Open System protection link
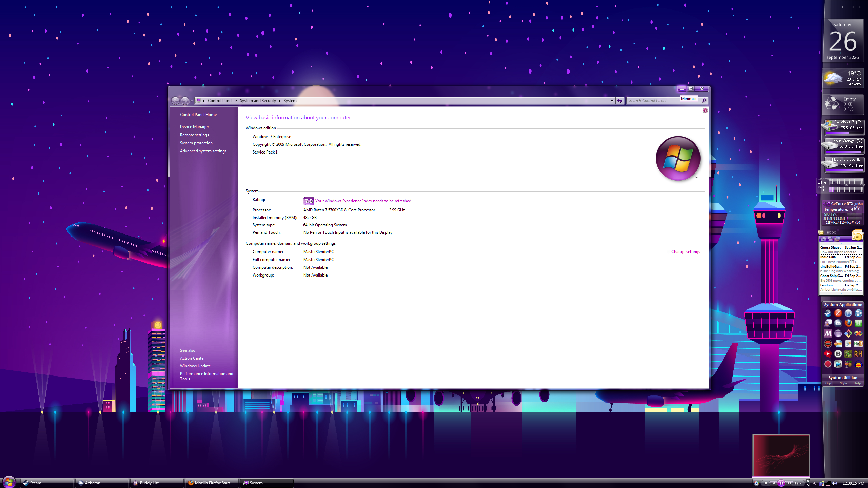868x488 pixels. tap(196, 143)
